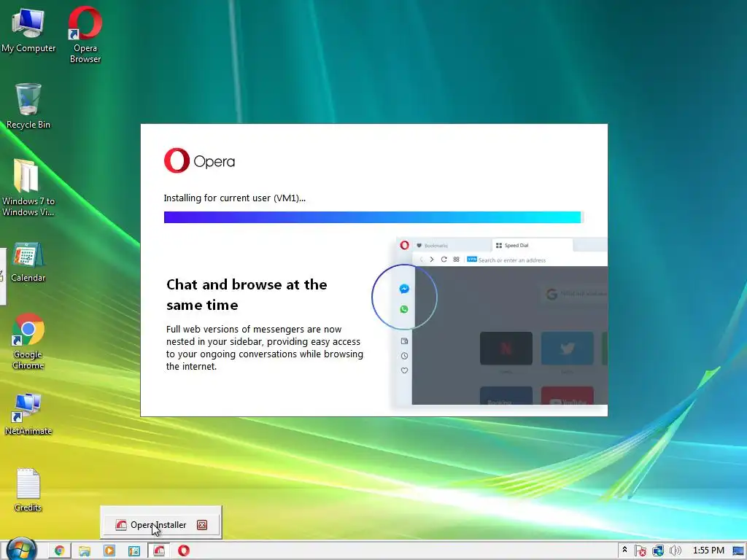Click the installer progress bar

tap(373, 217)
